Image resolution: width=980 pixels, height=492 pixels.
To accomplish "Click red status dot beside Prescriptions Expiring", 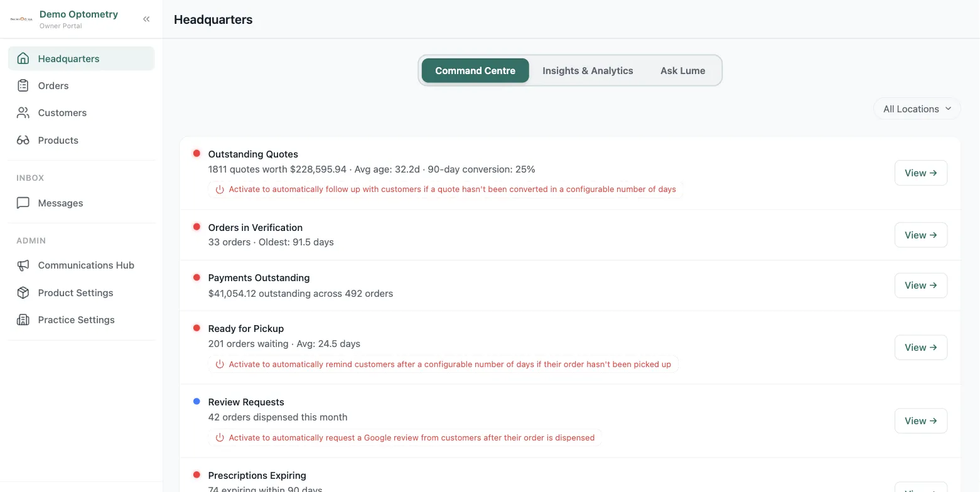I will click(x=197, y=475).
